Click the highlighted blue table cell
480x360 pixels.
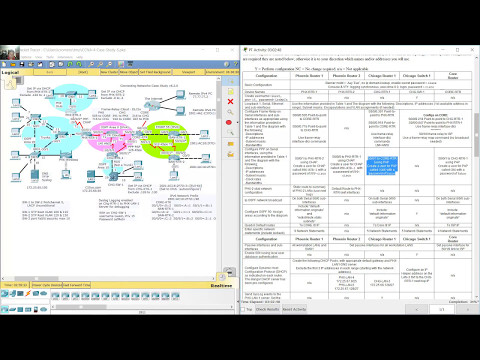[x=382, y=166]
